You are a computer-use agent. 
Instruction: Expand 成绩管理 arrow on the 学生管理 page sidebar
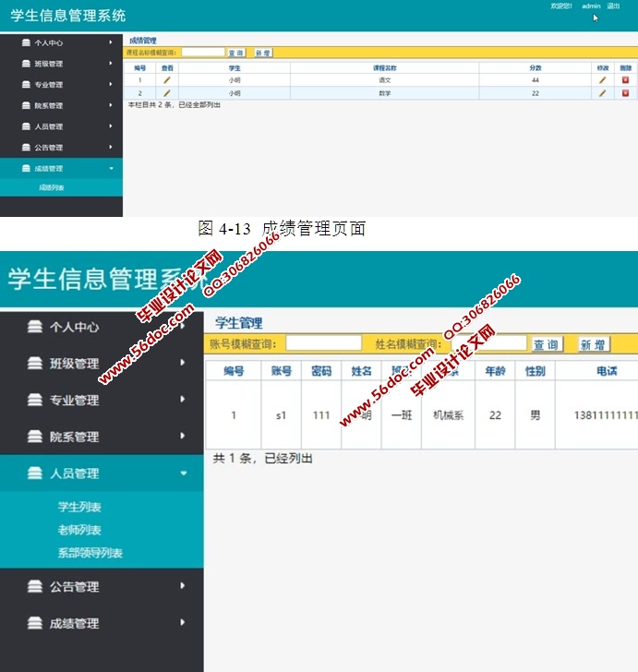pos(183,622)
